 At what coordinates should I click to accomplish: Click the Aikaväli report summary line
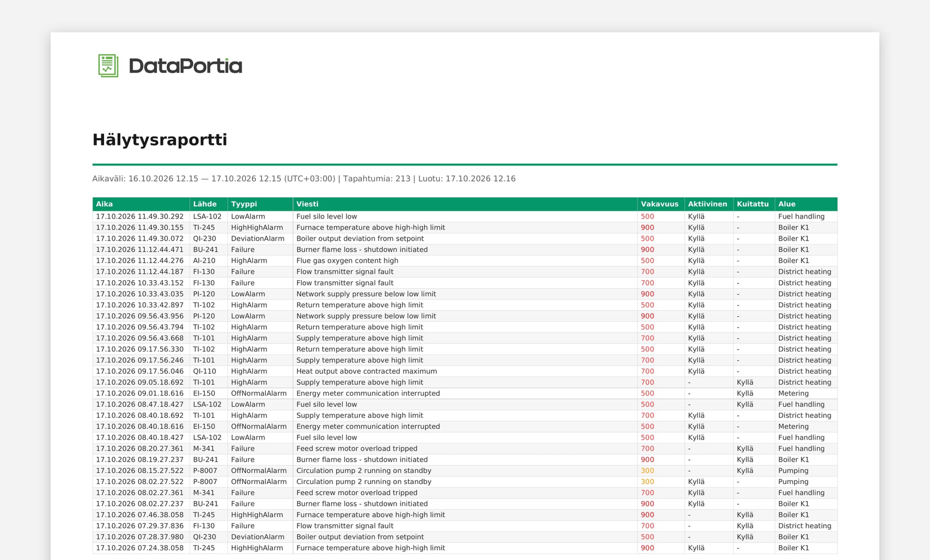click(x=304, y=179)
